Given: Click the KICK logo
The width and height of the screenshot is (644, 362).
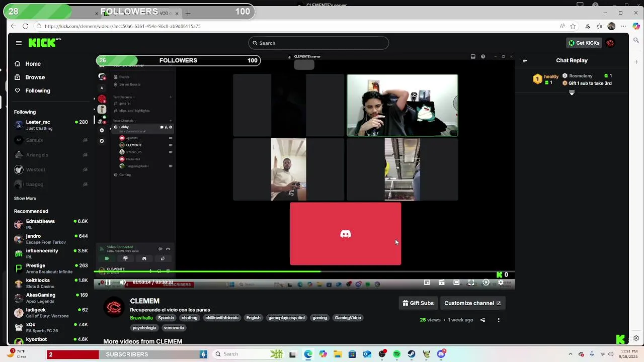Looking at the screenshot, I should [x=44, y=43].
